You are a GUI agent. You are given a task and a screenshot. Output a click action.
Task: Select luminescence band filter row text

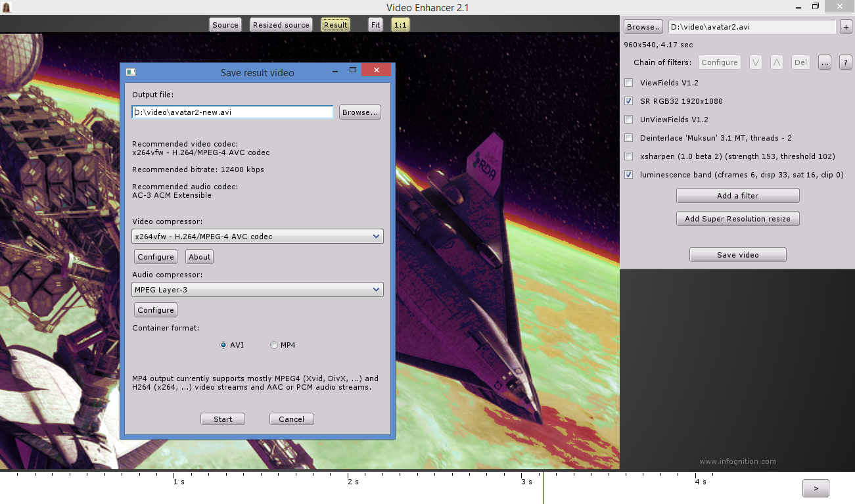(x=742, y=175)
